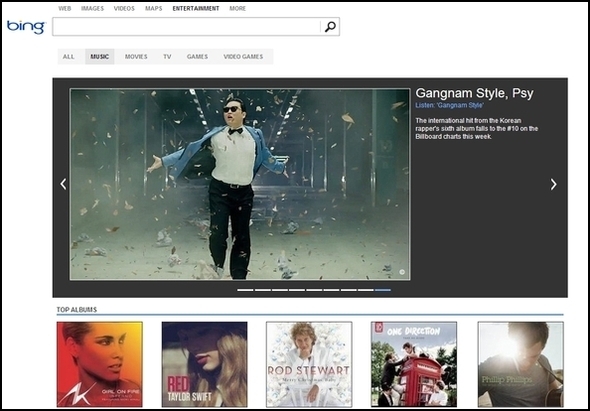Jump to the first carousel slide indicator
This screenshot has height=411, width=590.
pos(245,290)
